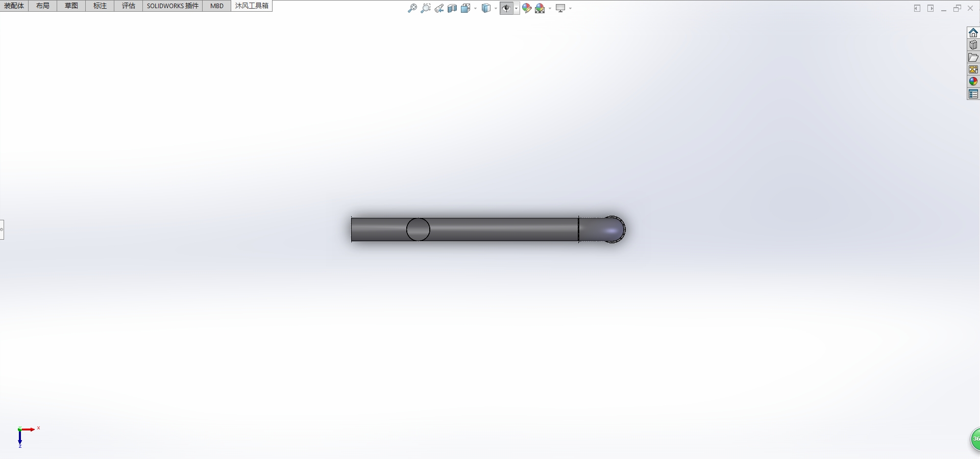The image size is (980, 459).
Task: Open Appearances color ball icon in task pane
Action: pos(973,82)
